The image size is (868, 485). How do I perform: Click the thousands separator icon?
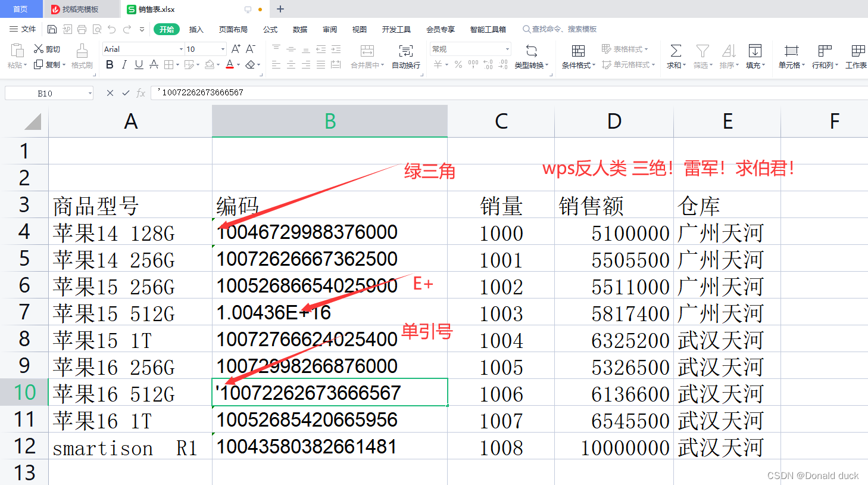(x=473, y=64)
